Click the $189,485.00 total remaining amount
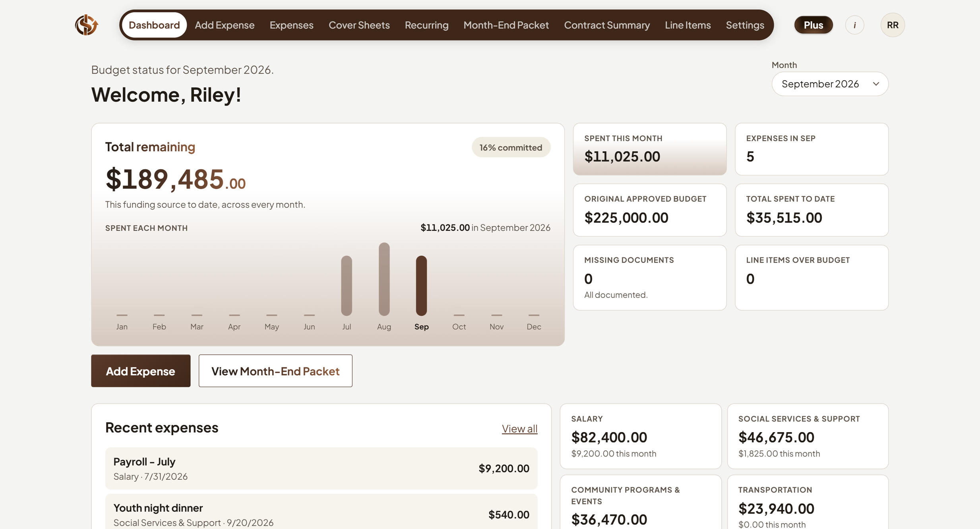This screenshot has width=980, height=529. [175, 179]
